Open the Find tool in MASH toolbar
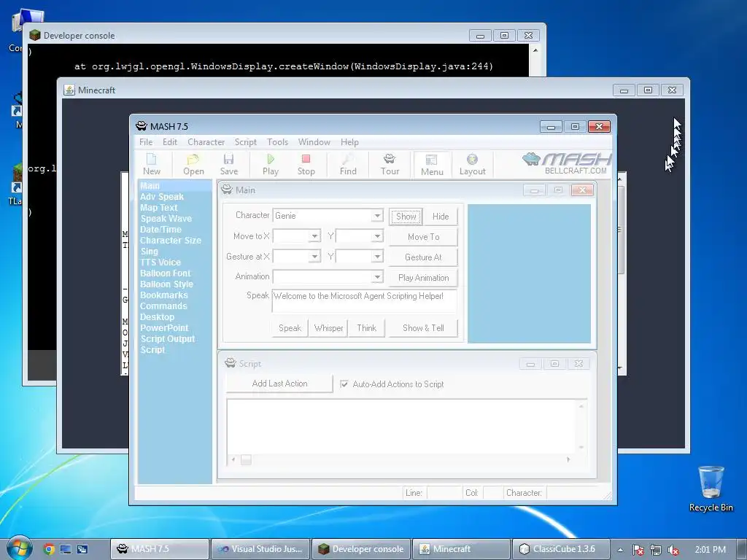The height and width of the screenshot is (560, 747). [x=348, y=164]
